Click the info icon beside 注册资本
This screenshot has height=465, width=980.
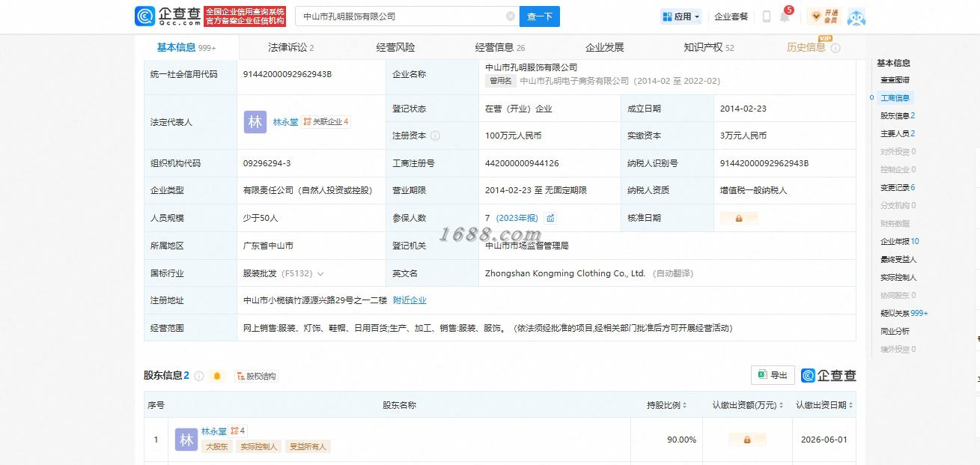pos(435,136)
